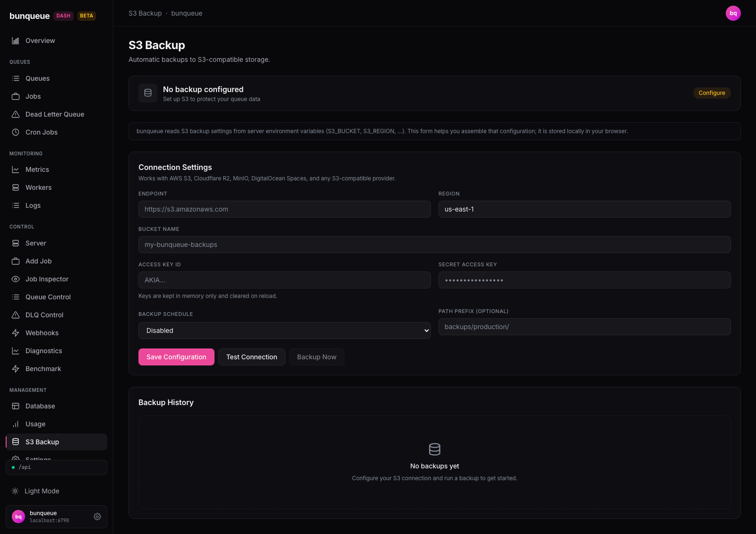The width and height of the screenshot is (756, 534).
Task: Click the settings gear beside bunqueue localhost
Action: [97, 517]
